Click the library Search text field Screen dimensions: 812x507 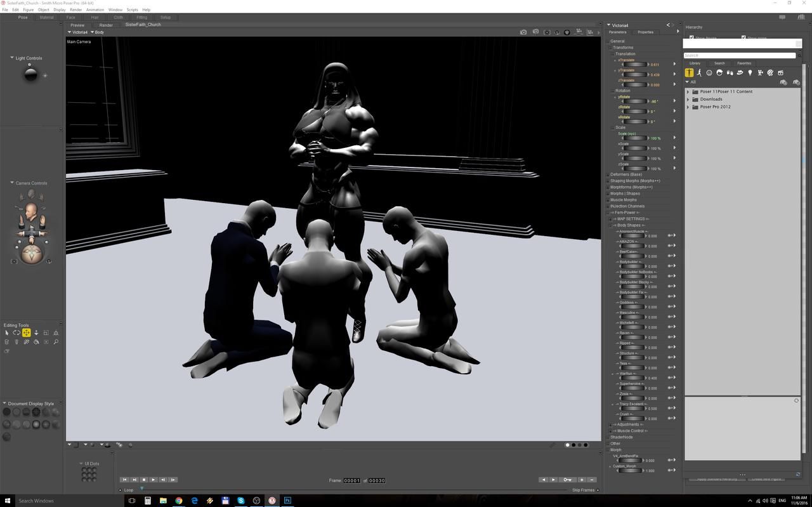pos(739,55)
